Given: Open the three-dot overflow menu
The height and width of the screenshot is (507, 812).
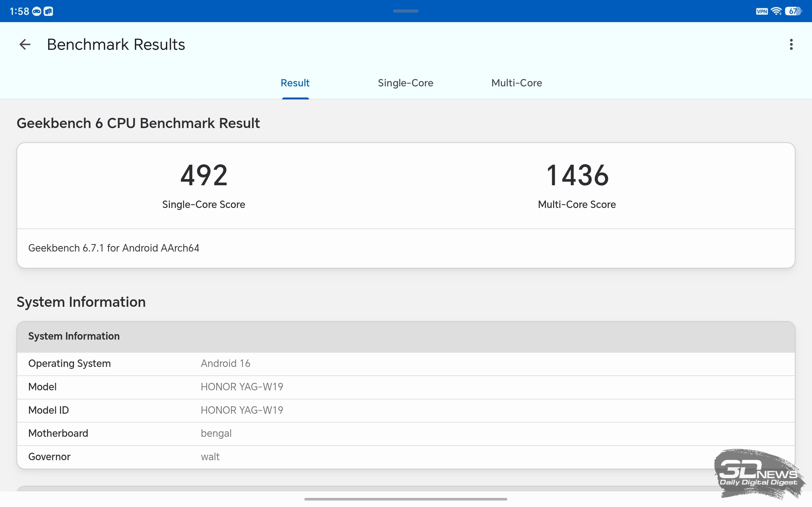Looking at the screenshot, I should tap(791, 44).
